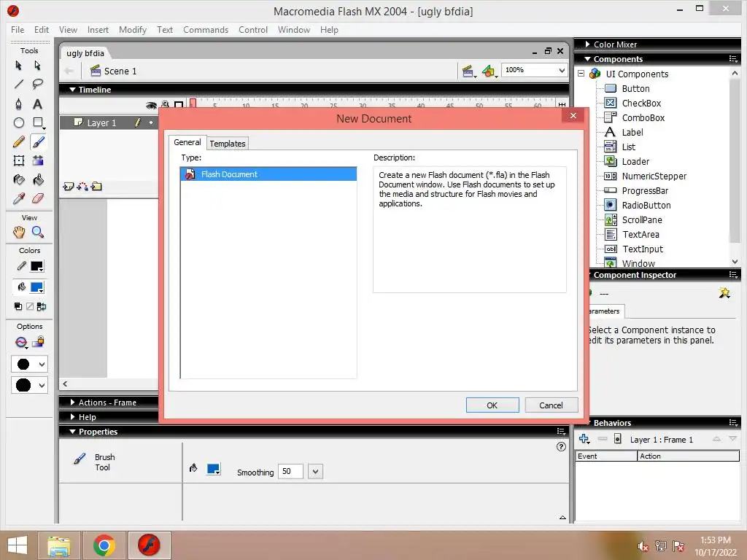Screen dimensions: 747x560
Task: Expand the Color Mixer panel
Action: pyautogui.click(x=587, y=44)
